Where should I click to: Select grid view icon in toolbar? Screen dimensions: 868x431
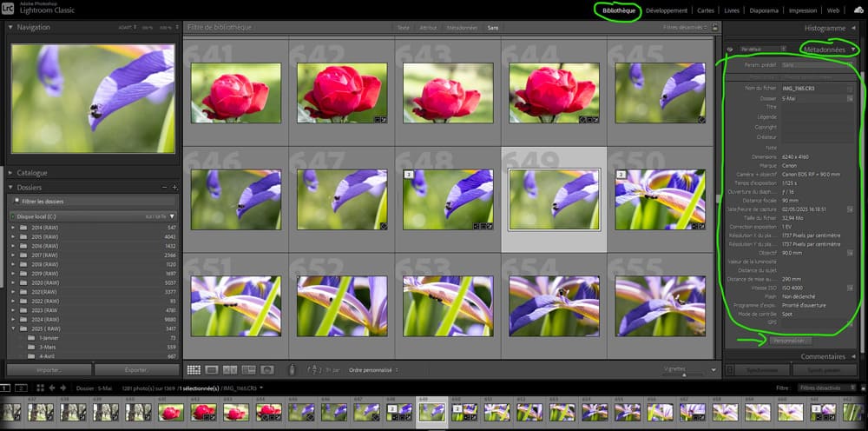pos(193,369)
